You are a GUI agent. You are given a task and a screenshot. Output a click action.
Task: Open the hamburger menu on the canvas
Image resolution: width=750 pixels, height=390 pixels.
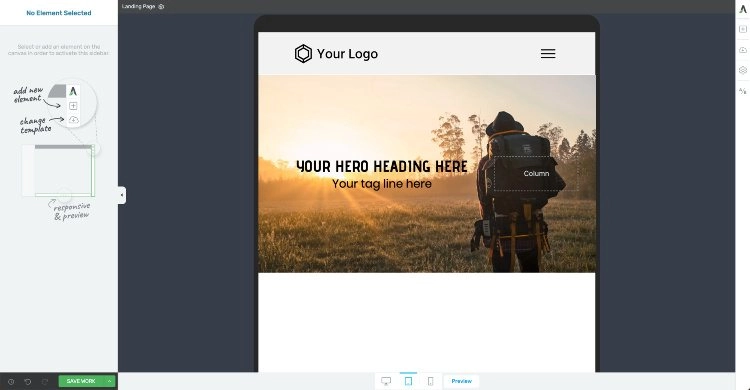(x=548, y=54)
